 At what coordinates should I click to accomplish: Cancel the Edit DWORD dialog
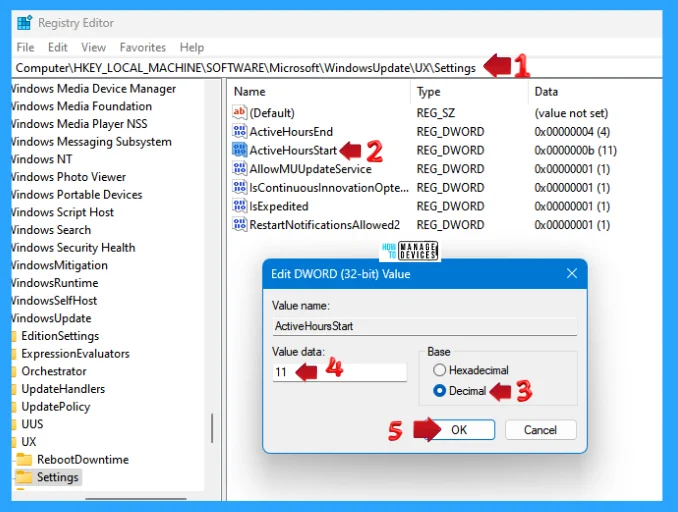(x=540, y=430)
